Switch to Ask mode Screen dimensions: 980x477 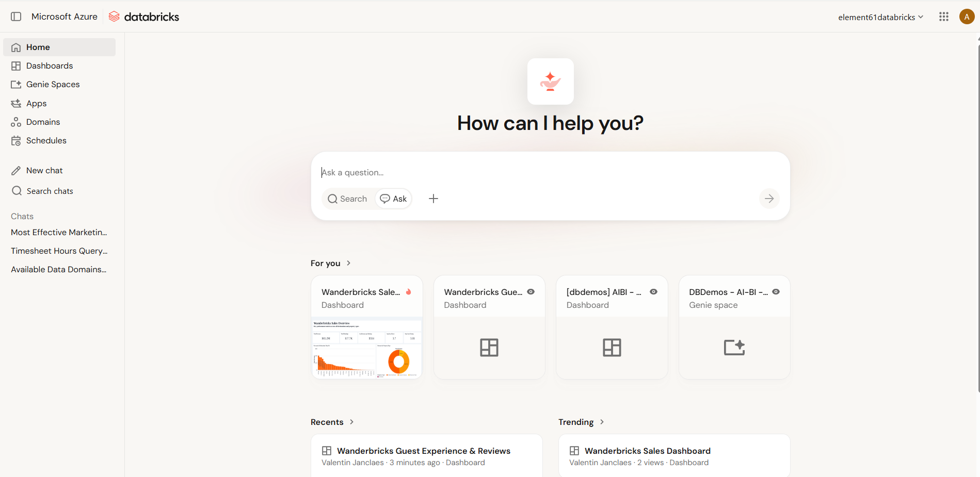pos(393,199)
